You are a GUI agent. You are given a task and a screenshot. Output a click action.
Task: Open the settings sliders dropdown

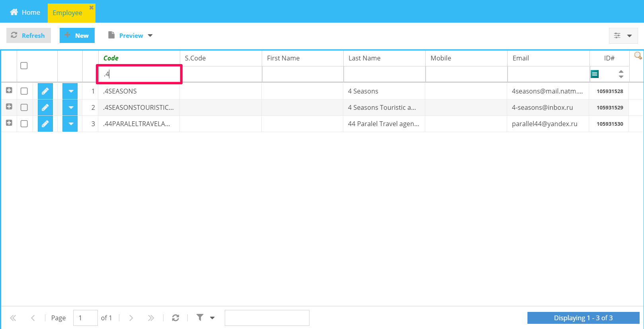click(623, 35)
